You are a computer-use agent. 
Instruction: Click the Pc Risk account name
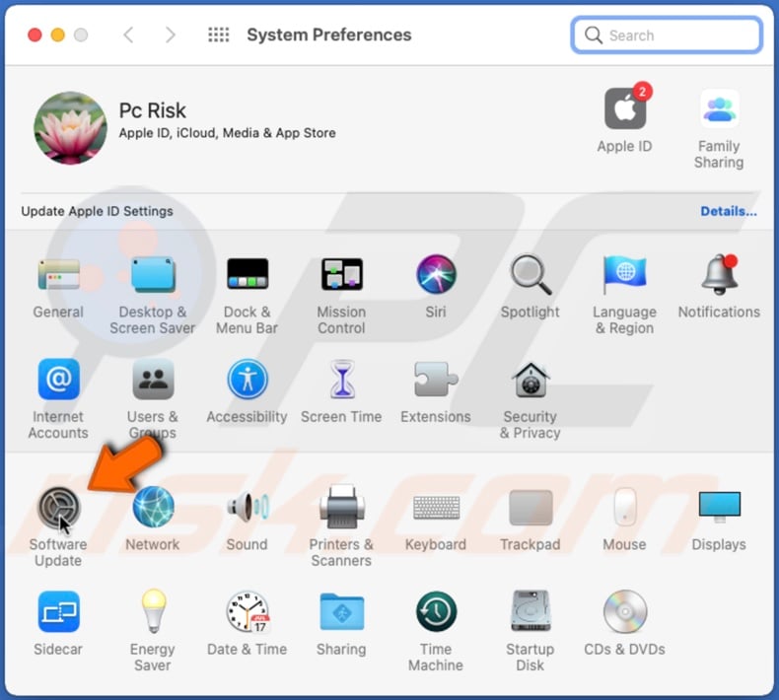153,110
